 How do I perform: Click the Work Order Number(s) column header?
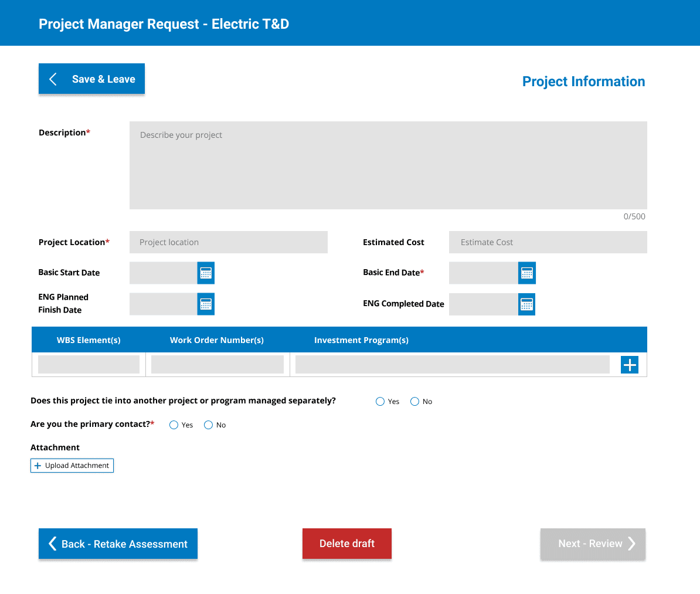pyautogui.click(x=216, y=340)
